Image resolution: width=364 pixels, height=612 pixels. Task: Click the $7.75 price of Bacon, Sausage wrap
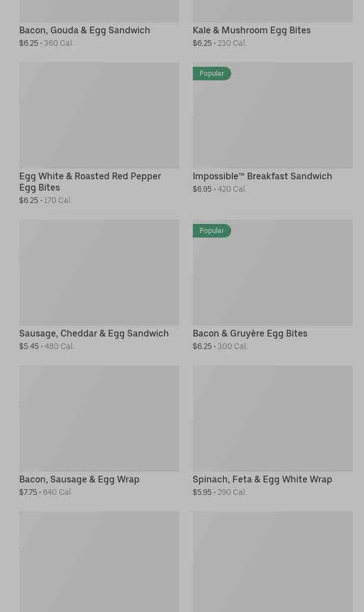click(x=28, y=492)
